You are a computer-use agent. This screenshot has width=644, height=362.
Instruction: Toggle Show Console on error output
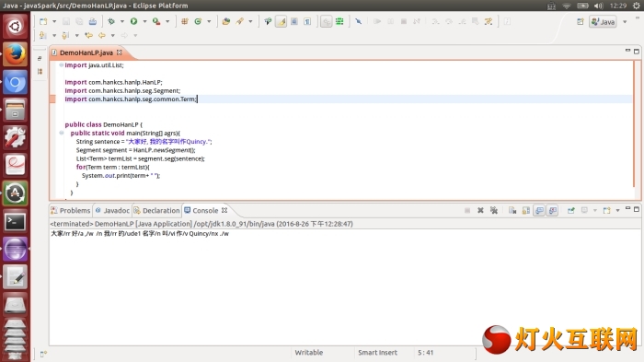tap(552, 210)
